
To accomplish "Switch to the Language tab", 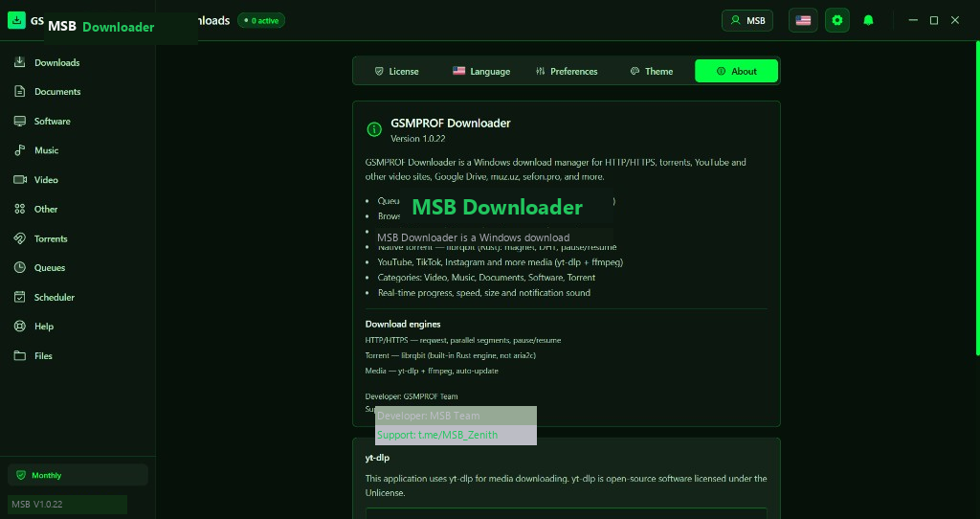I will [x=481, y=71].
